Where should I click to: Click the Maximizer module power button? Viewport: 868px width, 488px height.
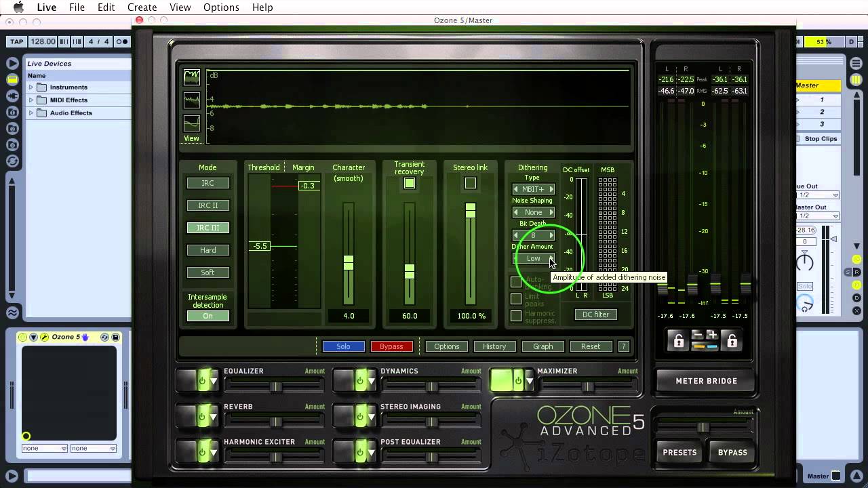click(519, 381)
